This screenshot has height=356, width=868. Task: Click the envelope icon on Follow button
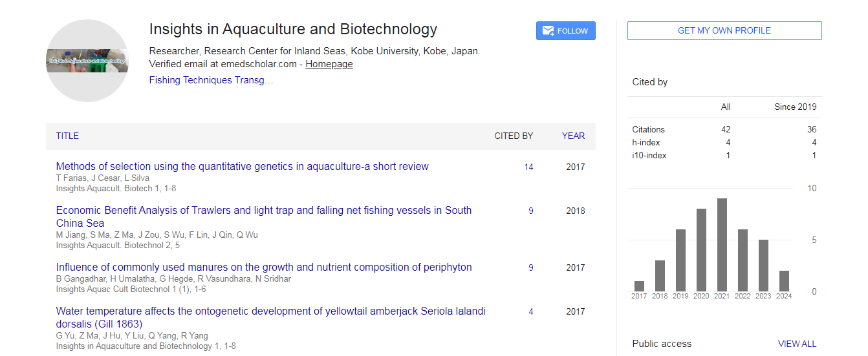point(548,31)
